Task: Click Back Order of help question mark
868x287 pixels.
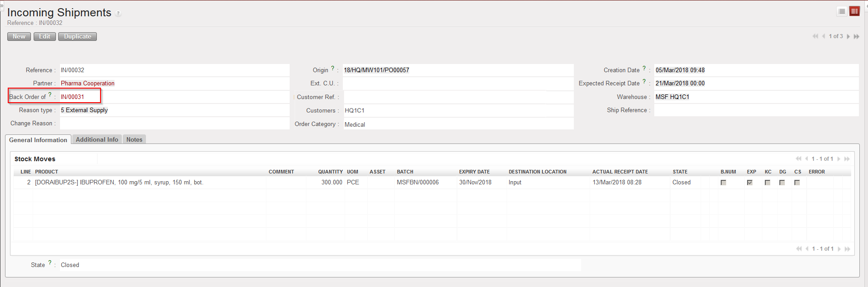Action: [x=50, y=95]
